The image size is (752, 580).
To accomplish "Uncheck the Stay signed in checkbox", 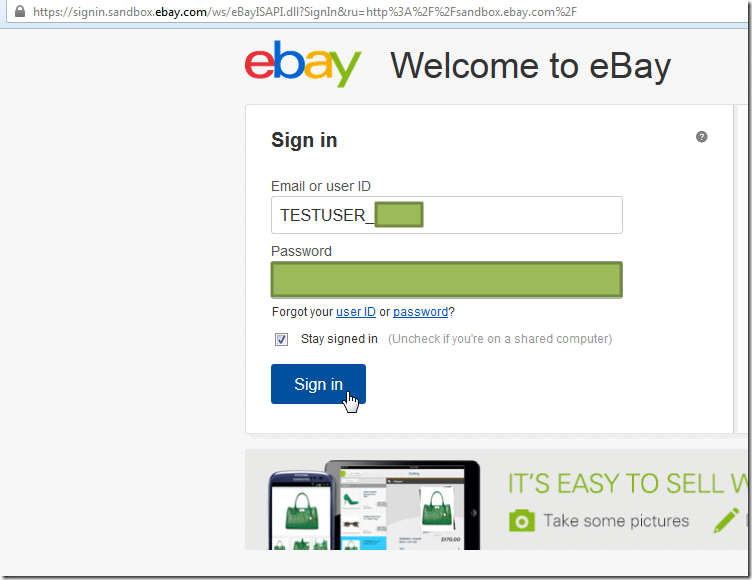I will coord(282,340).
